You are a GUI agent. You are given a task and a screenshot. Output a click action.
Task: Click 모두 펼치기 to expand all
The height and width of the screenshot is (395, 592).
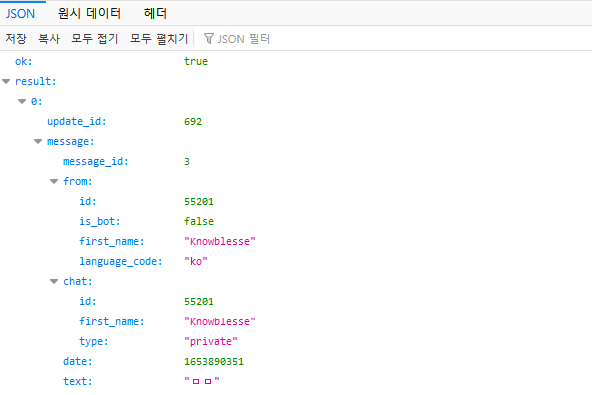tap(159, 39)
